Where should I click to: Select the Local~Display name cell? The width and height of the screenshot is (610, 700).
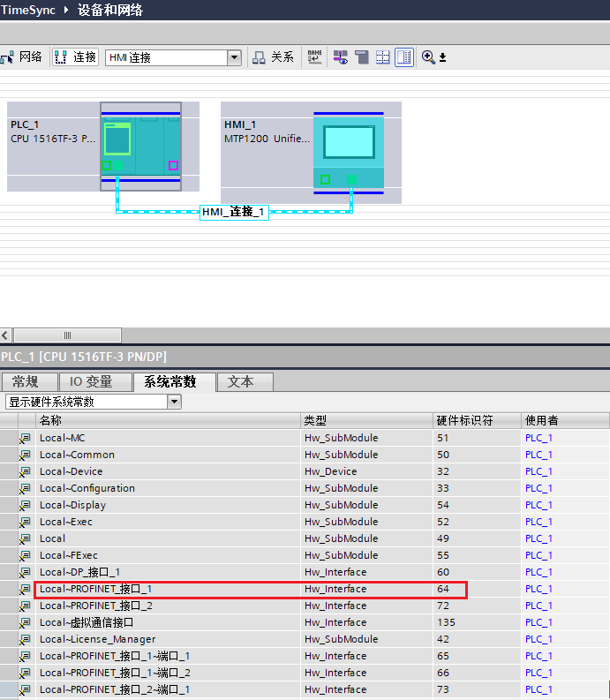pyautogui.click(x=168, y=505)
